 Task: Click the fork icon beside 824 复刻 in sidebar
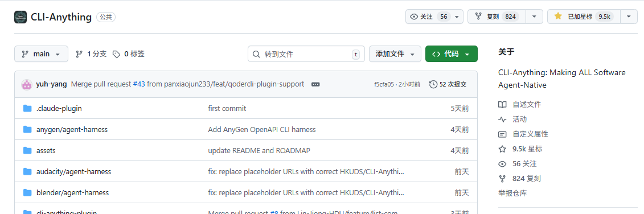coord(502,179)
